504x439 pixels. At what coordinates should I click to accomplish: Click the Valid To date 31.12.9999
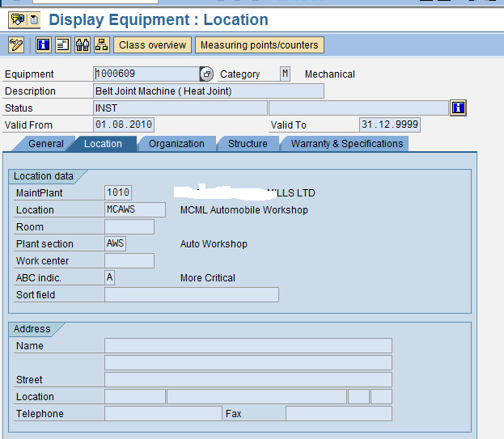point(390,125)
